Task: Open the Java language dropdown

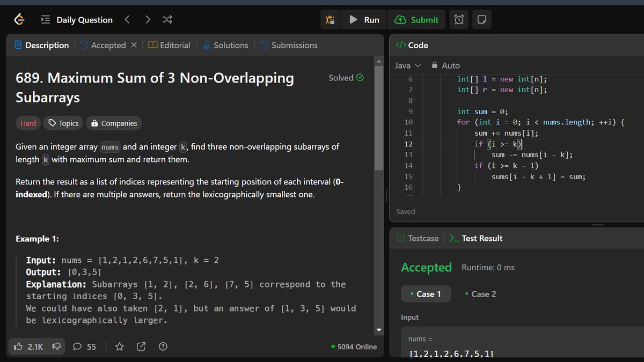Action: [408, 65]
